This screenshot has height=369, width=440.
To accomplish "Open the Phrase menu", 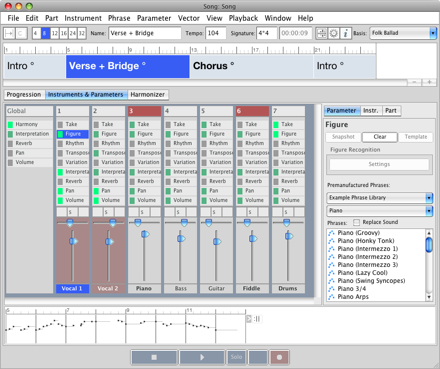I will [x=119, y=18].
